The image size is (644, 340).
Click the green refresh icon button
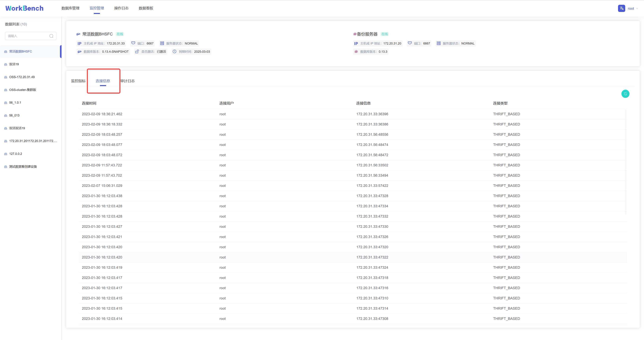625,94
